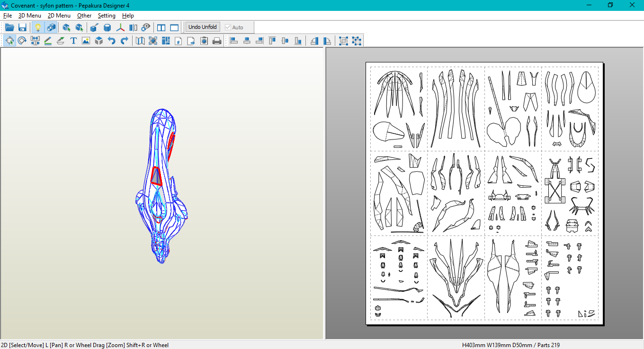Choose the insert image tool icon
This screenshot has height=349, width=644.
(86, 41)
